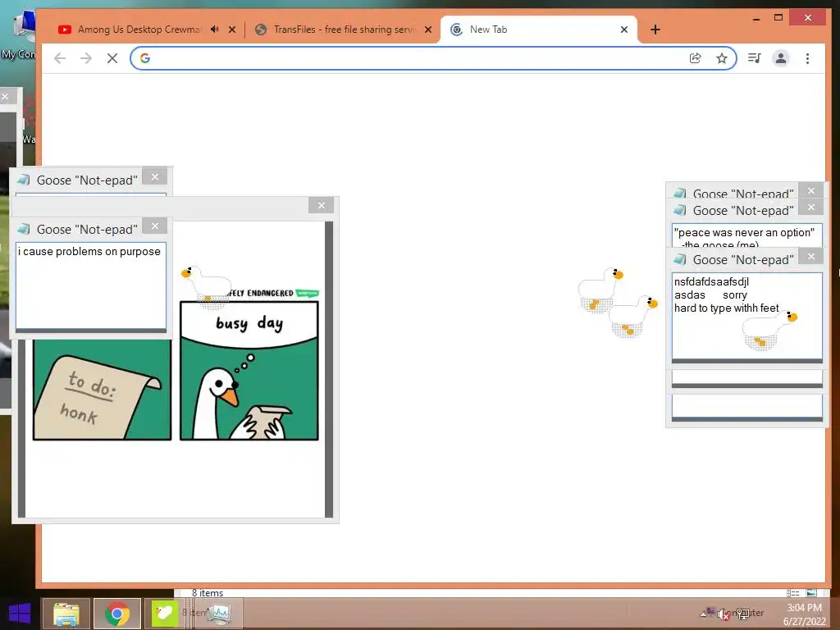Close the 'i cause problems on purpose' notepad

(155, 226)
